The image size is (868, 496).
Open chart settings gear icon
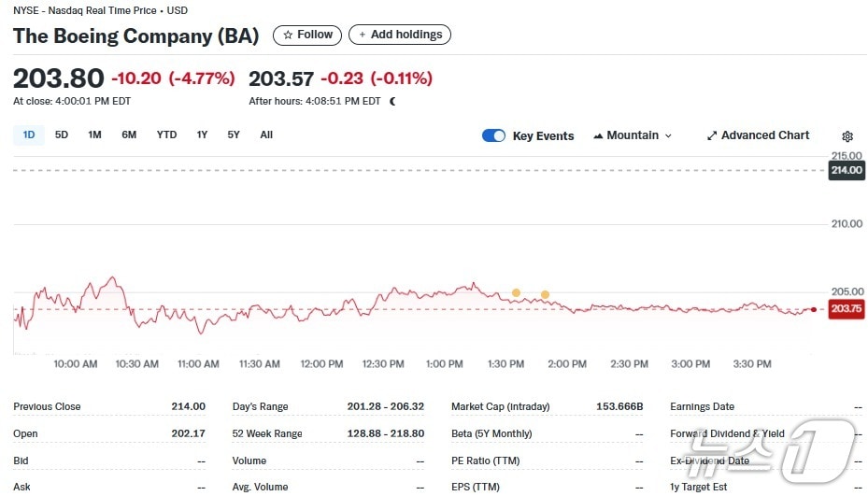coord(847,136)
